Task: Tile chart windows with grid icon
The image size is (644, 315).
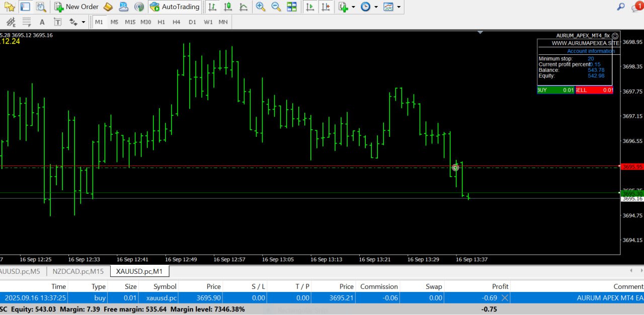Action: pos(291,7)
